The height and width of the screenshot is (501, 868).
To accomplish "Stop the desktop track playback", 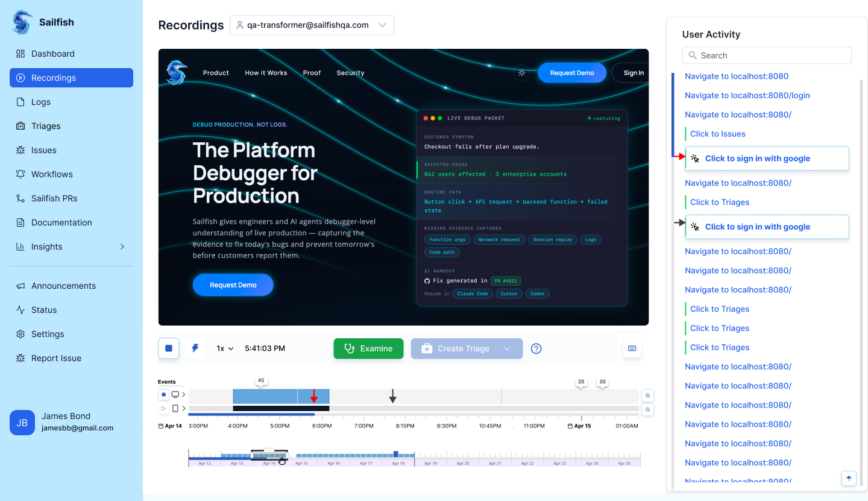I will coord(163,395).
